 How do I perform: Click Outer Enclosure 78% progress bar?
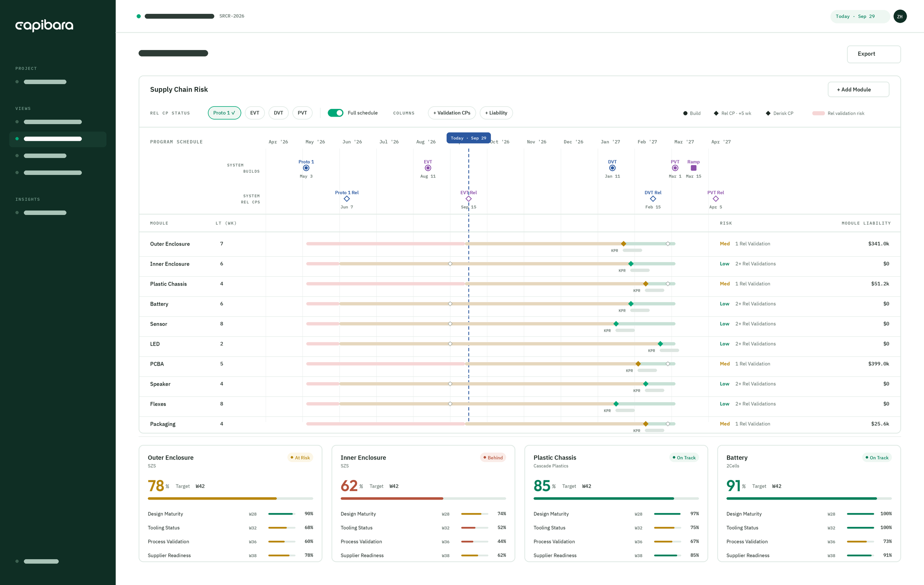[230, 498]
